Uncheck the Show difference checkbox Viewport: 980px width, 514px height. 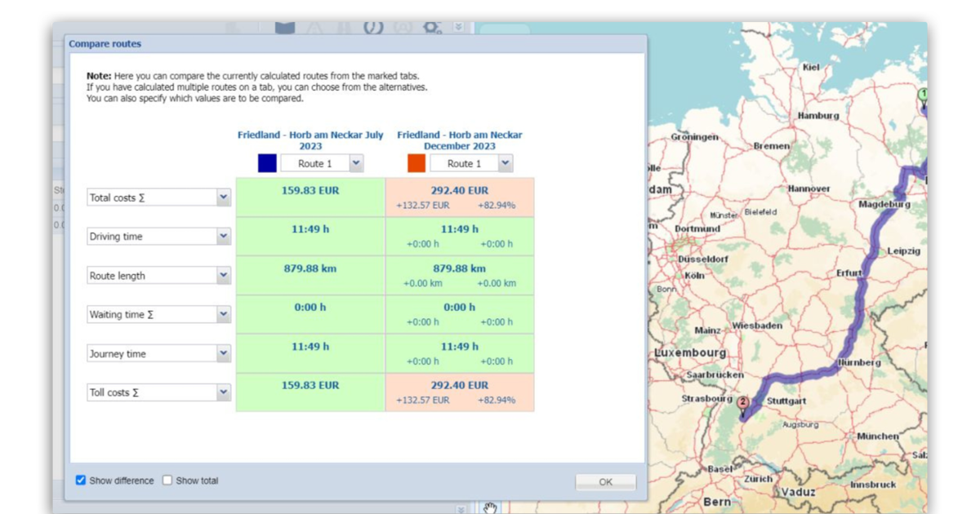point(80,481)
